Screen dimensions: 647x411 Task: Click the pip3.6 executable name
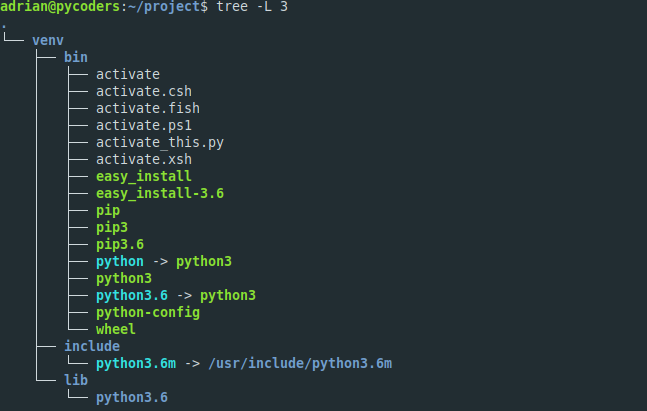(x=120, y=244)
